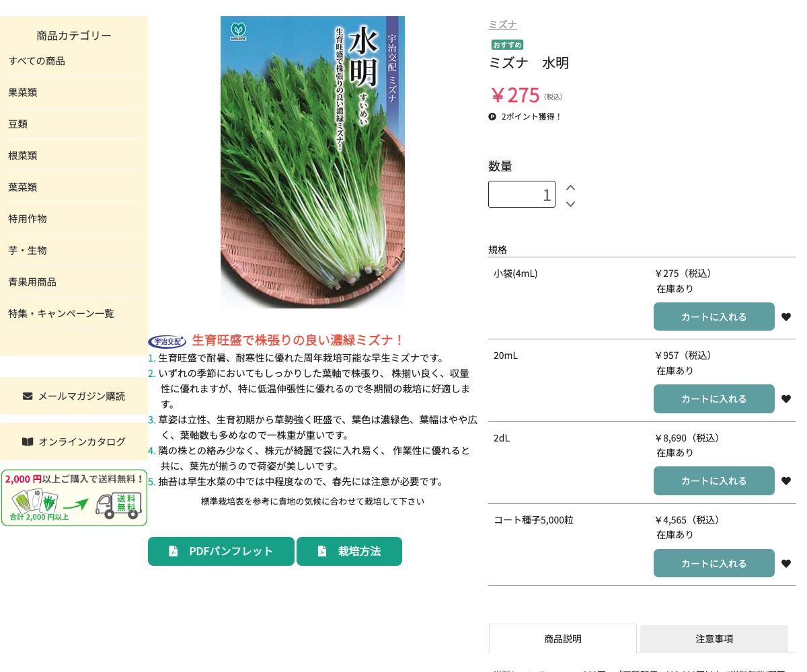807x672 pixels.
Task: Toggle favorite heart for 20mL size
Action: 786,398
